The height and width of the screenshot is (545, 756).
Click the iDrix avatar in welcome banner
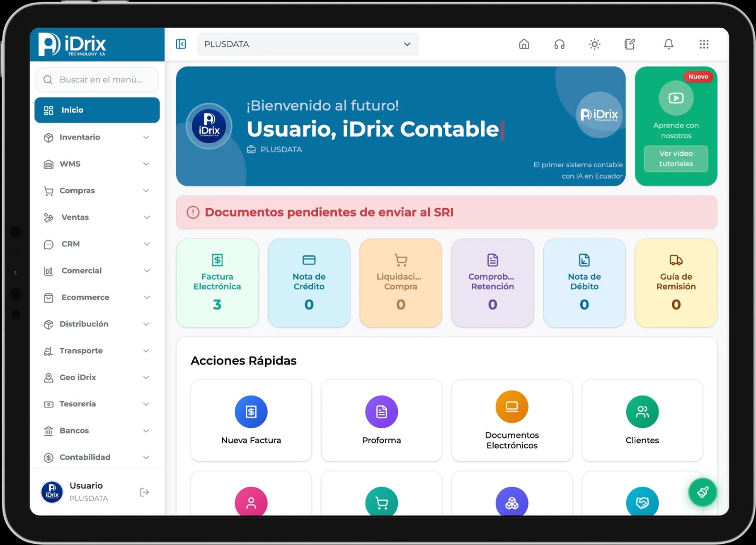tap(209, 126)
